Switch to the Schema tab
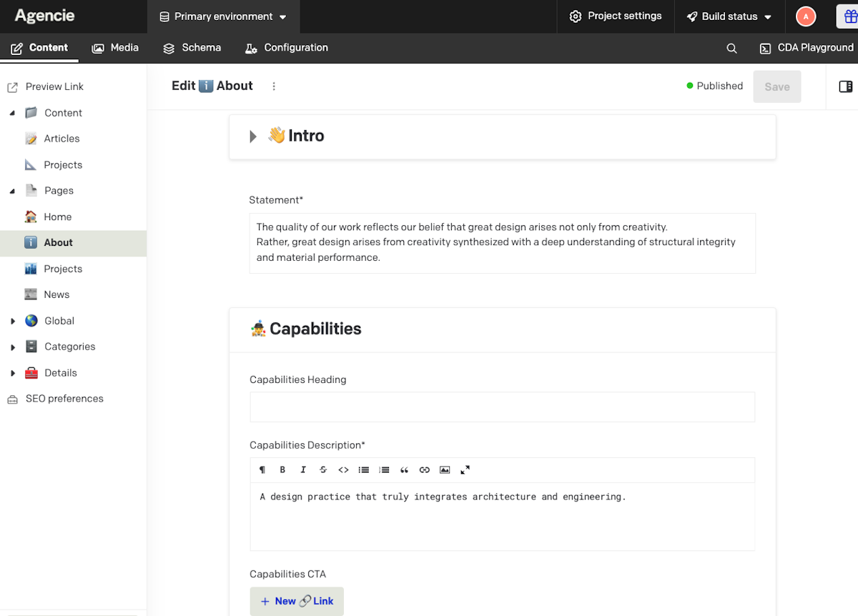Screen dimensions: 858x616 click(192, 48)
